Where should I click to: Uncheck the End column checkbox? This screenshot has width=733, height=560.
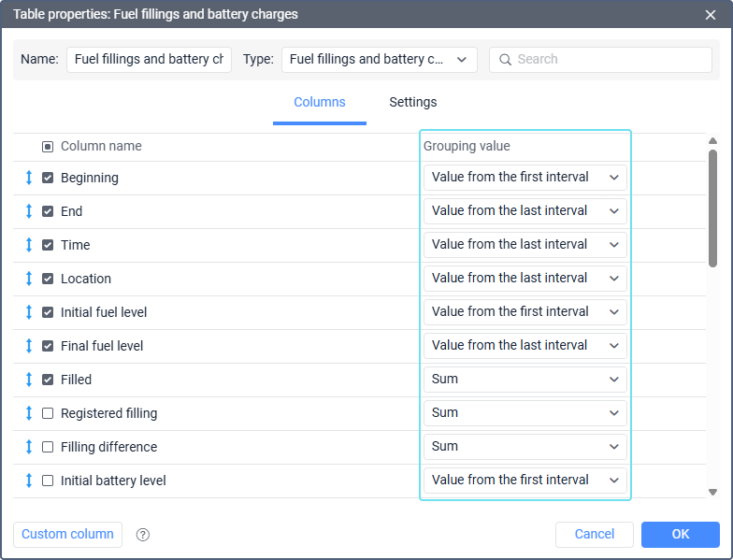point(48,211)
